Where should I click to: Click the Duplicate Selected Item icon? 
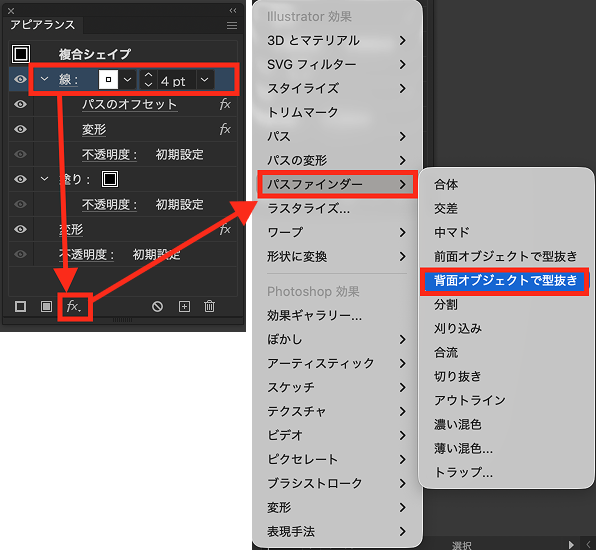coord(184,306)
